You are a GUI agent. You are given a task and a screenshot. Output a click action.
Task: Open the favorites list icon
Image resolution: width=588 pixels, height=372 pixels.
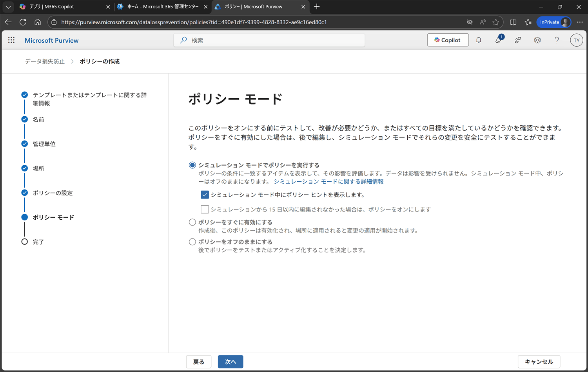pos(528,22)
